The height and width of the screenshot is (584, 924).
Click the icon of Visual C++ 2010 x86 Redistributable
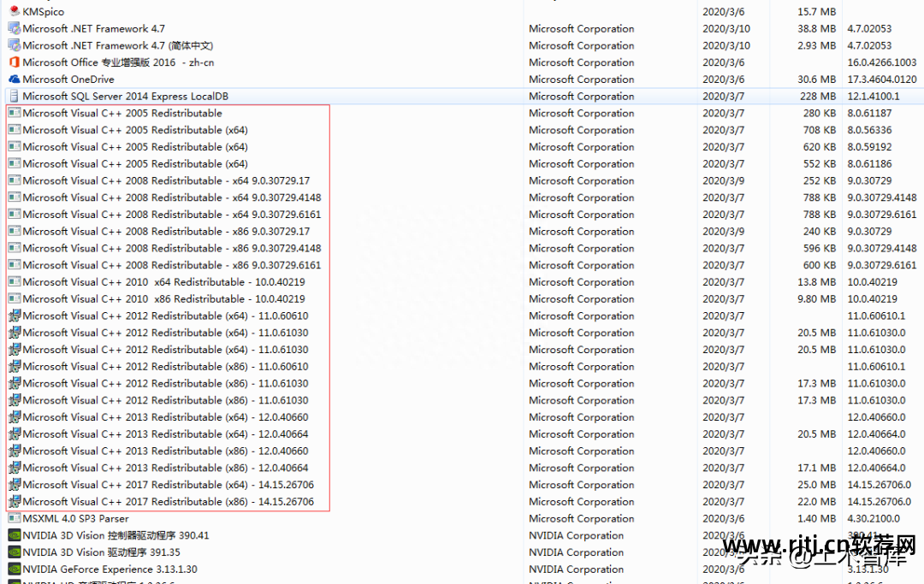pos(15,298)
